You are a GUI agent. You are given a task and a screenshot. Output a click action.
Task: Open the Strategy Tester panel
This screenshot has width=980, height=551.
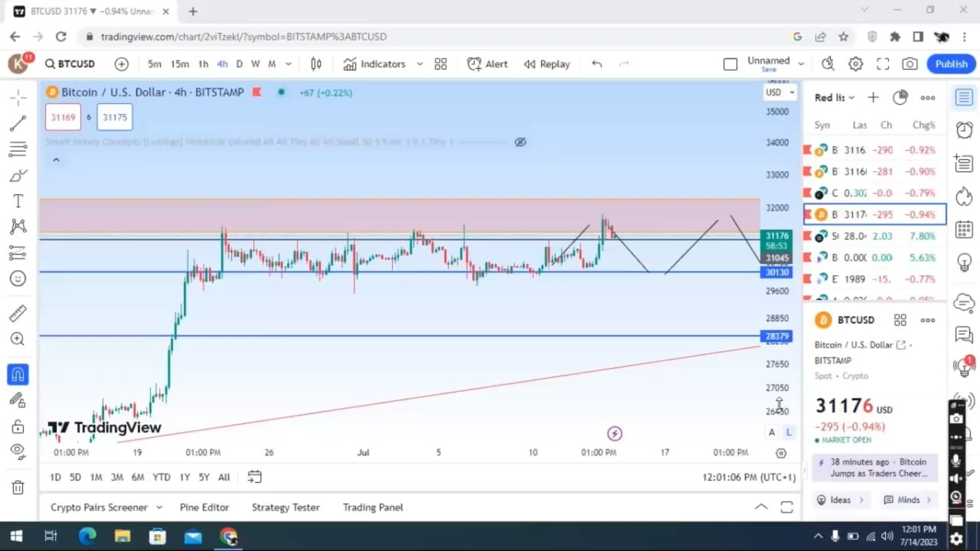click(286, 507)
